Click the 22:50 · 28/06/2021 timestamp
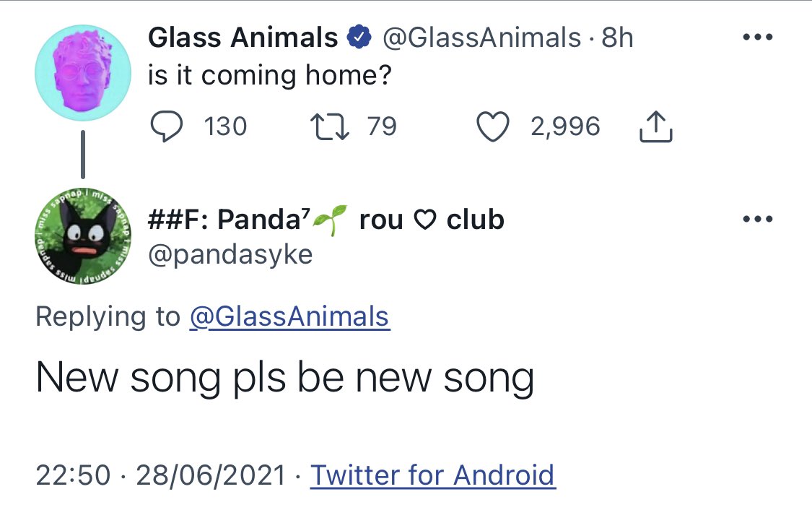 coord(160,475)
